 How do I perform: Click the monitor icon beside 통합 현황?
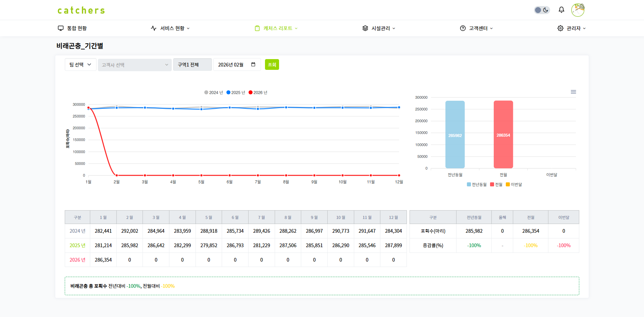61,28
